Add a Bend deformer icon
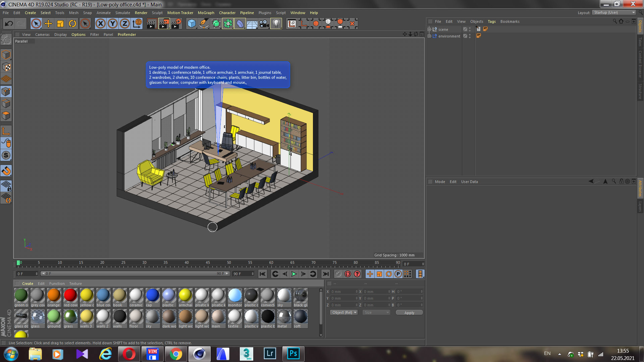644x362 pixels. tap(240, 23)
